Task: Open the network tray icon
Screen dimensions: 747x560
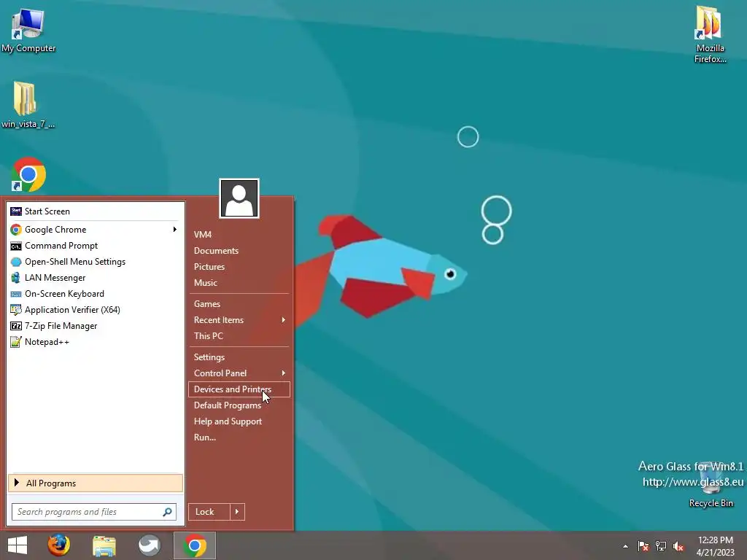Action: coord(661,546)
